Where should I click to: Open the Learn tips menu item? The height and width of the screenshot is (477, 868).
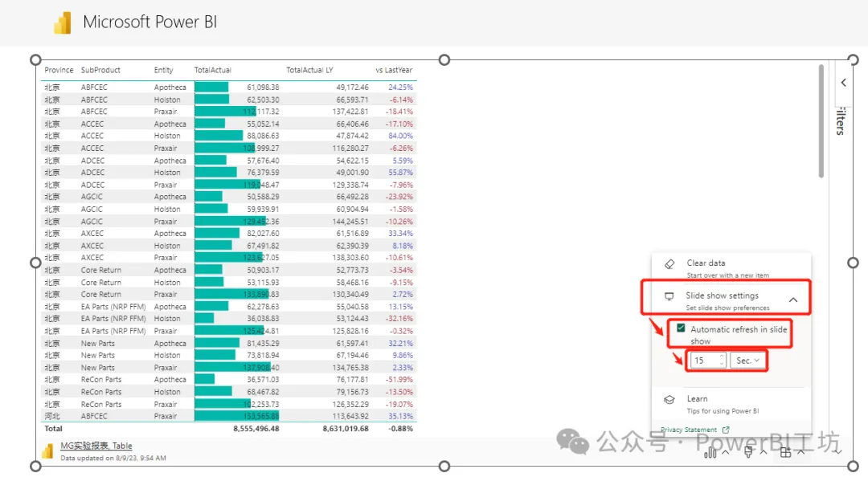[x=731, y=404]
